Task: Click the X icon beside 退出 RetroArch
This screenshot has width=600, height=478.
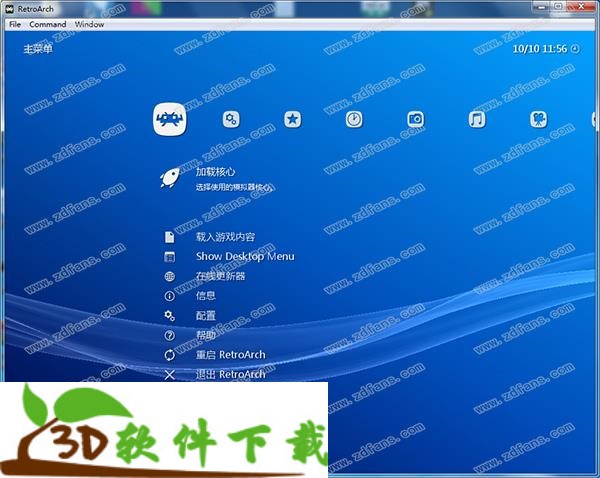Action: (x=170, y=375)
